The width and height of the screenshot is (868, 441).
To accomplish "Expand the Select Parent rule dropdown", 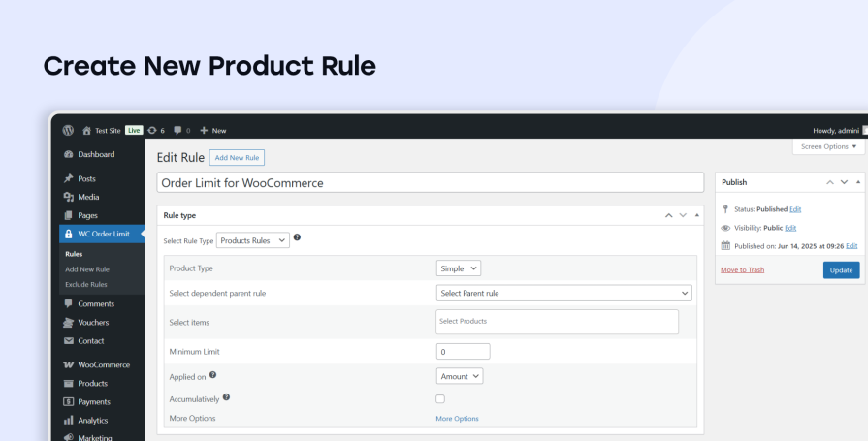I will coord(563,293).
